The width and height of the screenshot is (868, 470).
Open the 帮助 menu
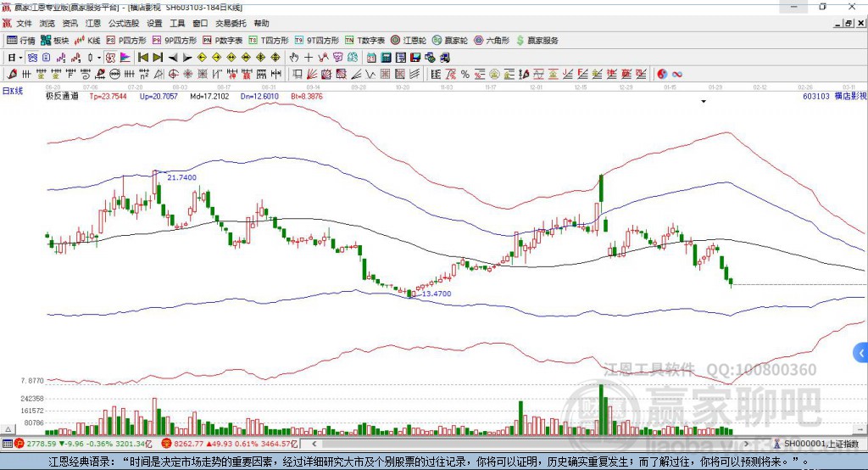pyautogui.click(x=261, y=23)
